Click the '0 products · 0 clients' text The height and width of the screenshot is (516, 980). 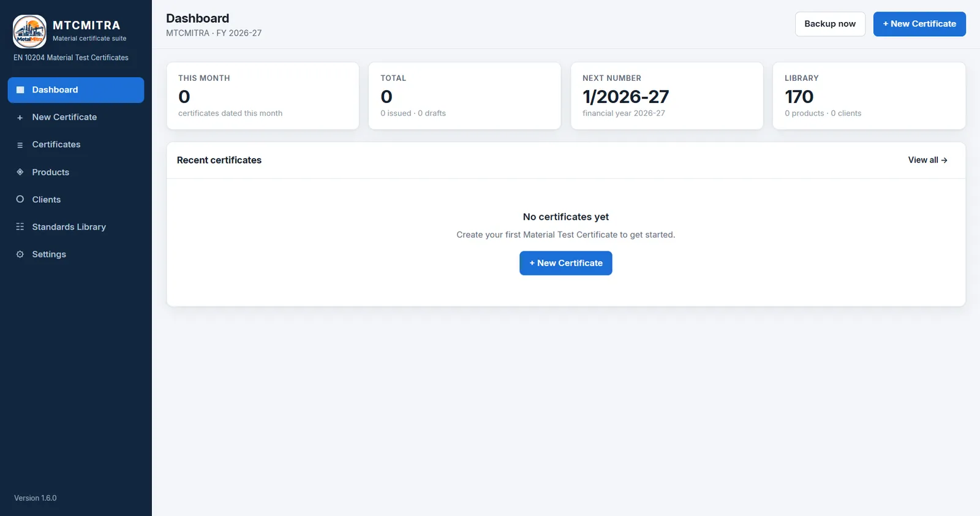pyautogui.click(x=823, y=113)
